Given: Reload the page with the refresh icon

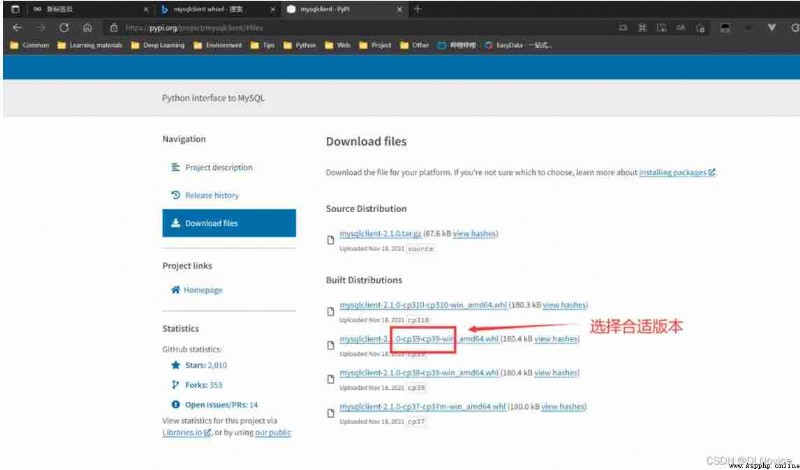Looking at the screenshot, I should [x=64, y=28].
